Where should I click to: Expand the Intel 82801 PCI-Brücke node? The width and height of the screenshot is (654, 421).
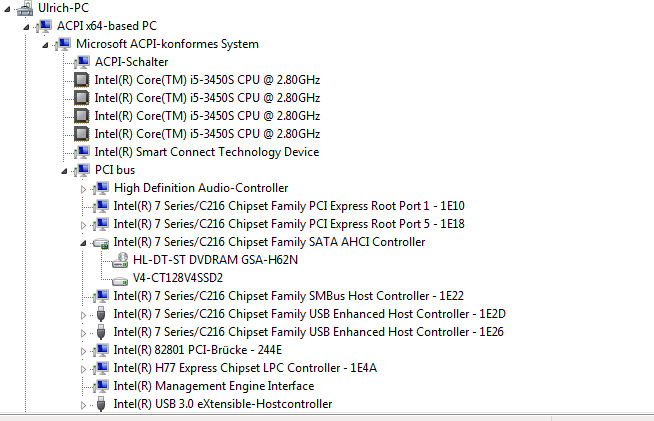point(83,351)
